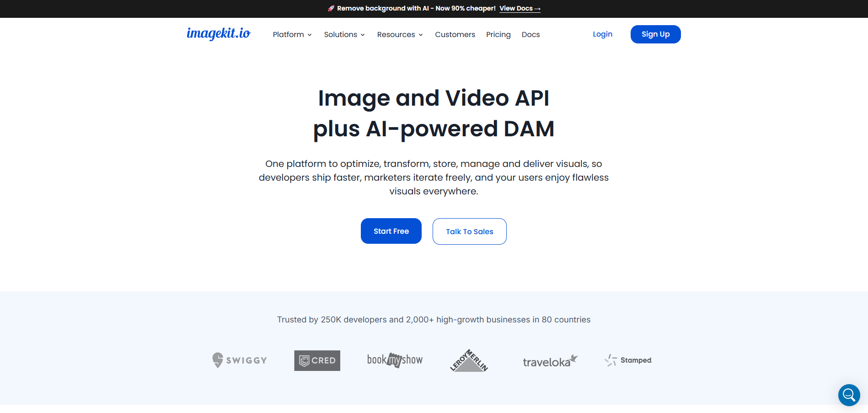Click the announcement banner about background removal
This screenshot has height=413, width=868.
tap(410, 8)
